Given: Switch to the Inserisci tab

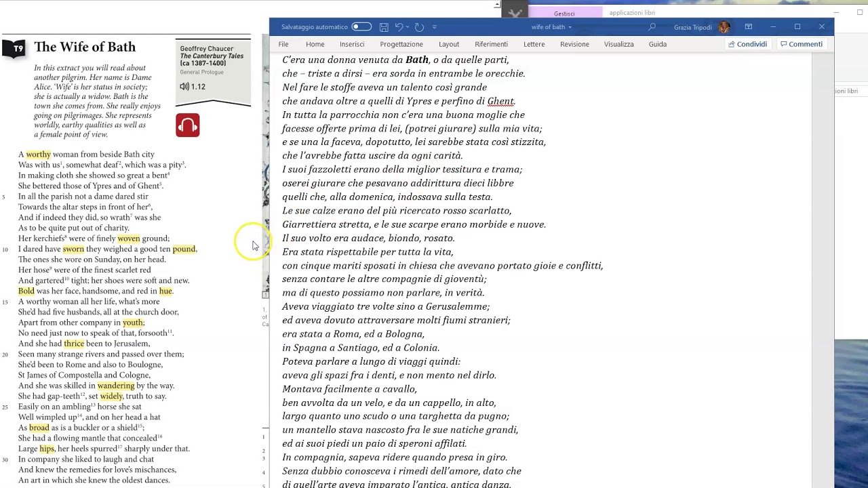Looking at the screenshot, I should pyautogui.click(x=352, y=44).
